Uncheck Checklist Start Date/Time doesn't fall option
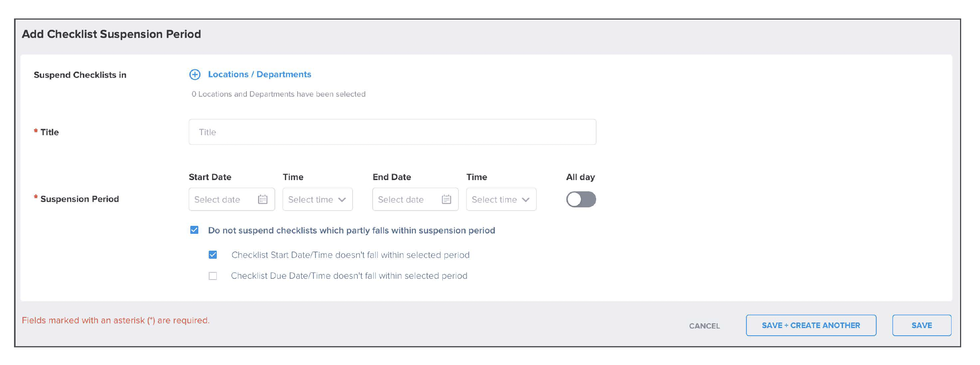 click(x=213, y=255)
